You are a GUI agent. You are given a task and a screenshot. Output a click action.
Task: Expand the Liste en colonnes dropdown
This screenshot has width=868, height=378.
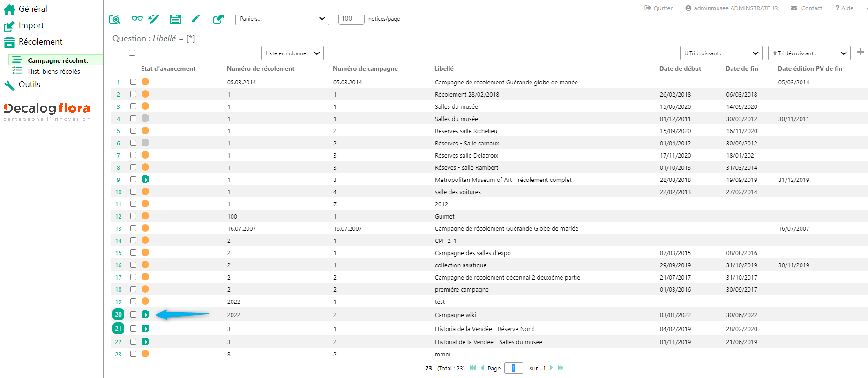(x=292, y=53)
